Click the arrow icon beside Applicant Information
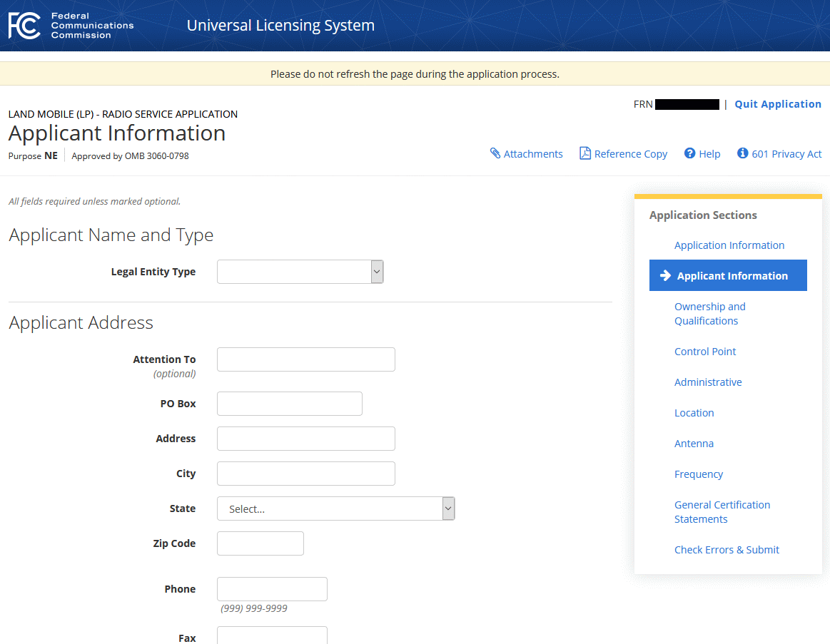Screen dimensions: 830x644 665,275
